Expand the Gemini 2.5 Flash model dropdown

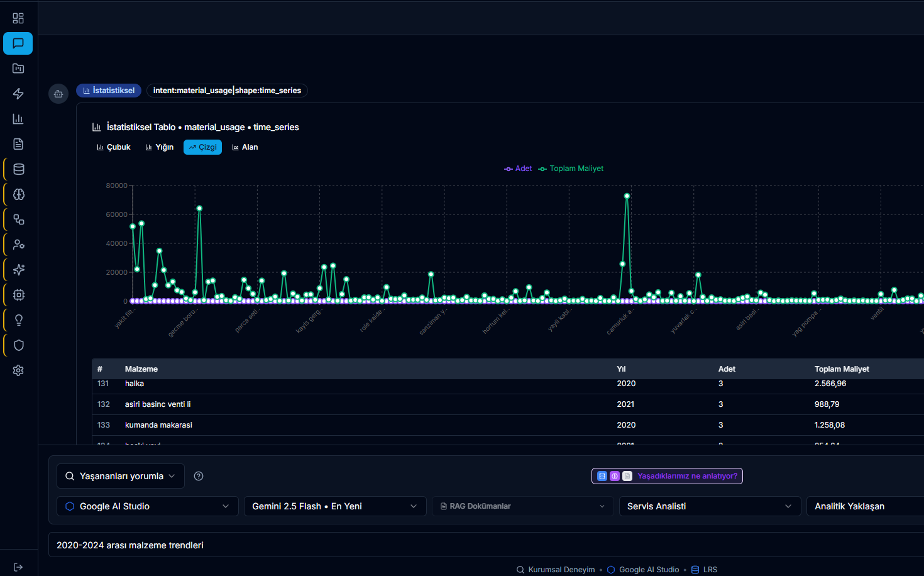334,506
